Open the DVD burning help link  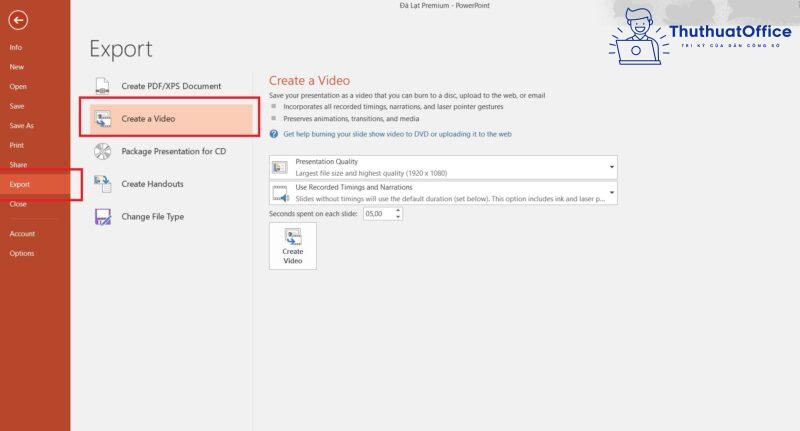point(397,134)
